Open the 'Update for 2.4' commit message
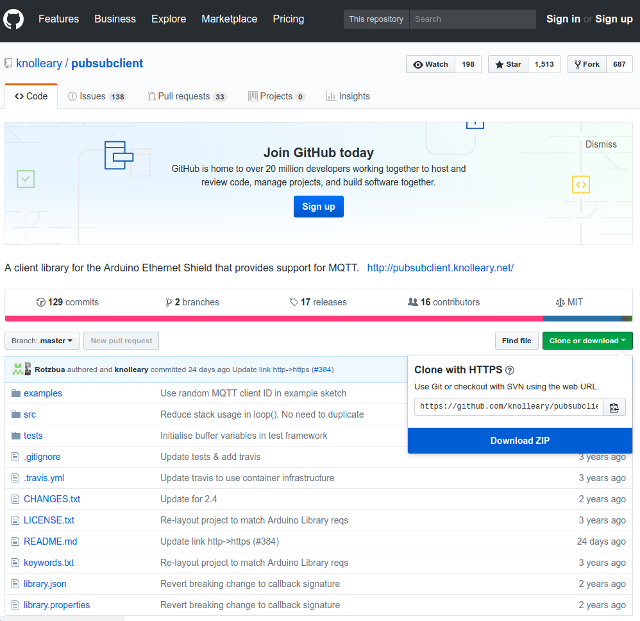Image resolution: width=640 pixels, height=621 pixels. 189,499
